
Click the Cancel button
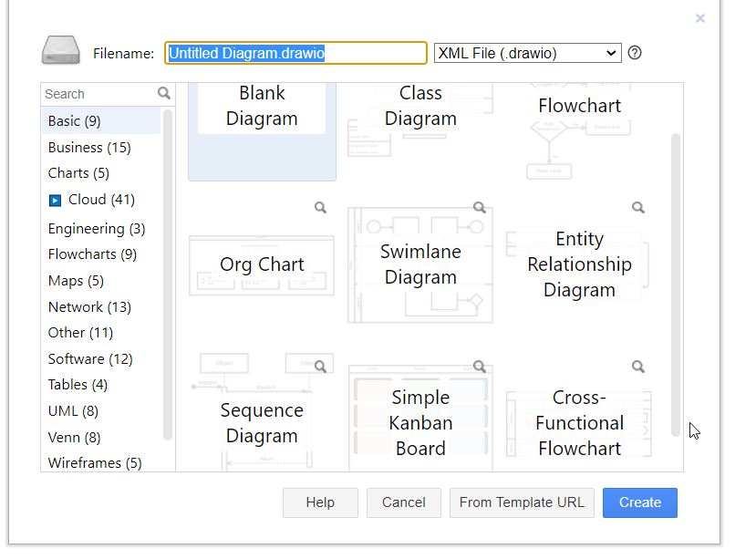click(x=403, y=502)
